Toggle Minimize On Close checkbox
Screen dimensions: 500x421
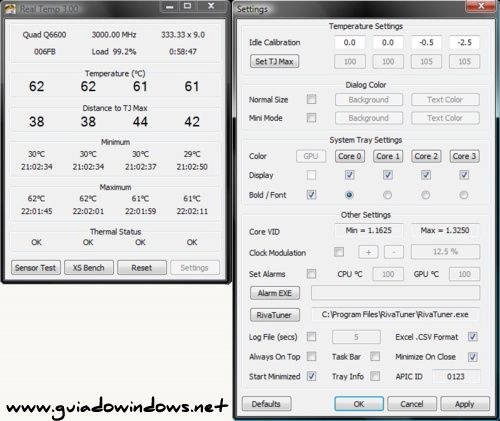(472, 357)
